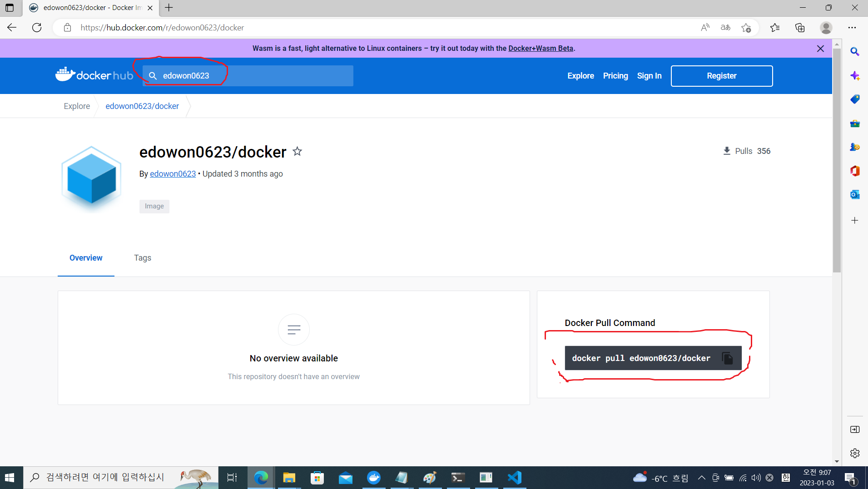Open the edowon0623 author profile link
This screenshot has height=489, width=868.
173,174
